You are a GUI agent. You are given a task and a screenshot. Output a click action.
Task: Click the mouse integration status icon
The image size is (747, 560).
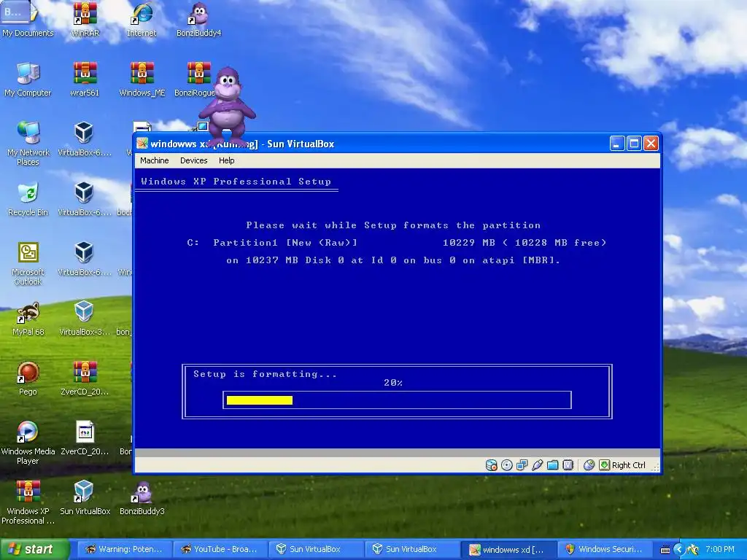[x=589, y=464]
